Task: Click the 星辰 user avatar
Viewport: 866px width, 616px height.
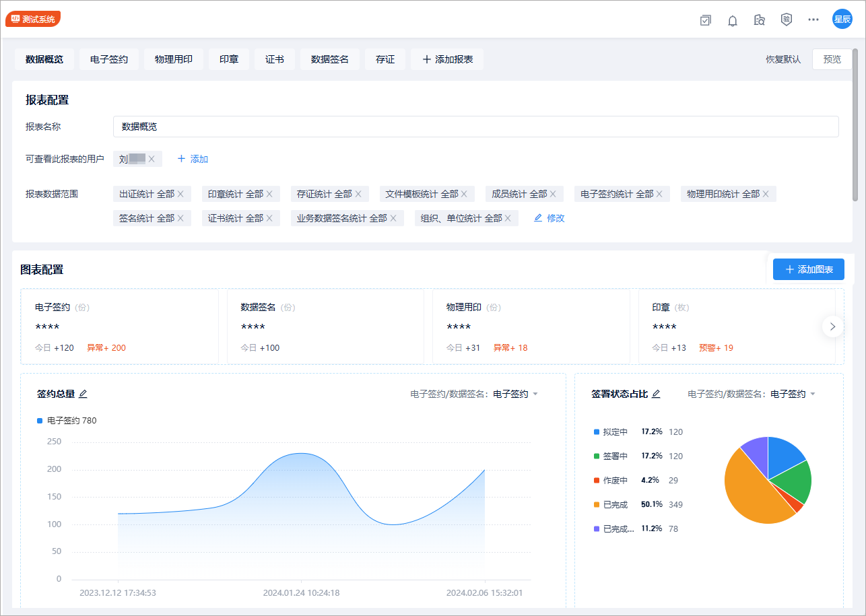Action: (842, 20)
